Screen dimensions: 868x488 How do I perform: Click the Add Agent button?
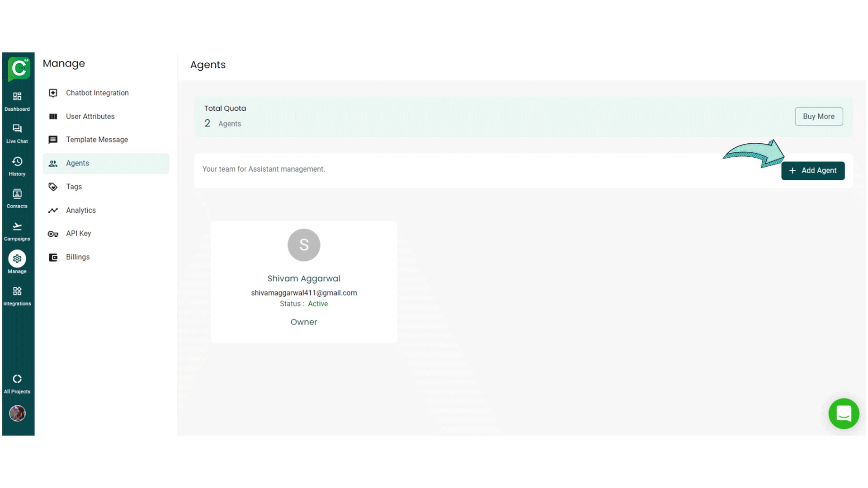[x=812, y=171]
